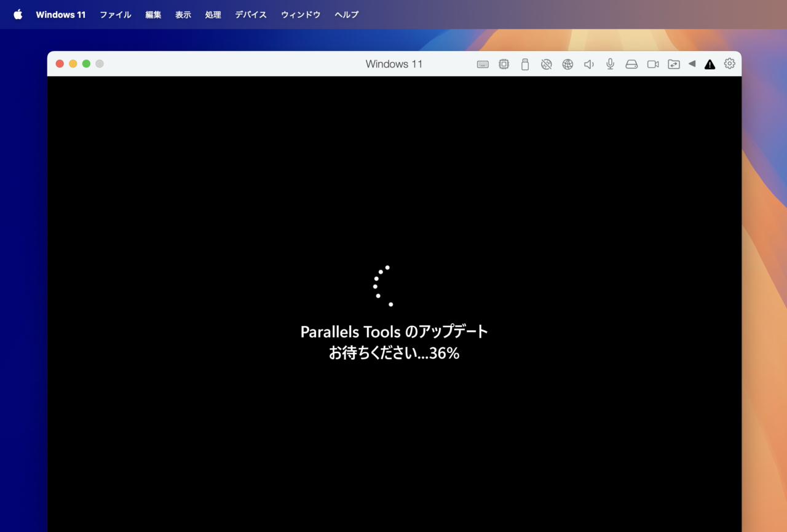Open VM configuration gear icon
This screenshot has width=787, height=532.
[730, 63]
